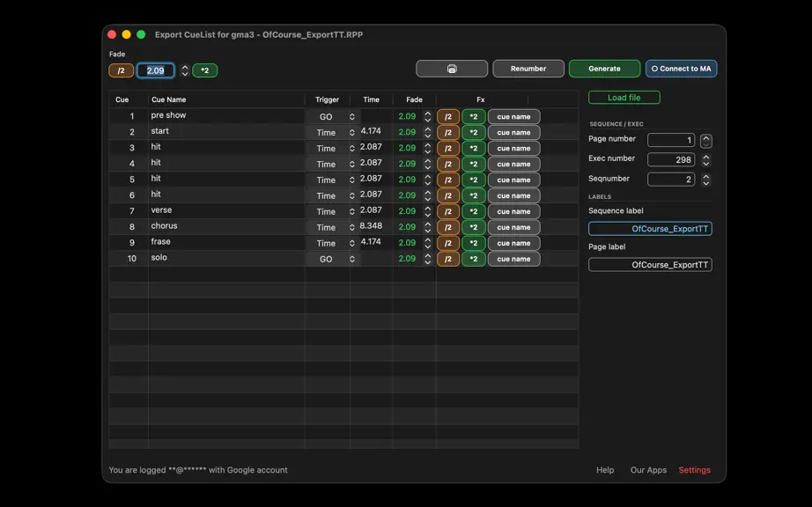Screen dimensions: 812x507
Task: Open Trigger dropdown for cue 5 hit
Action: 332,180
